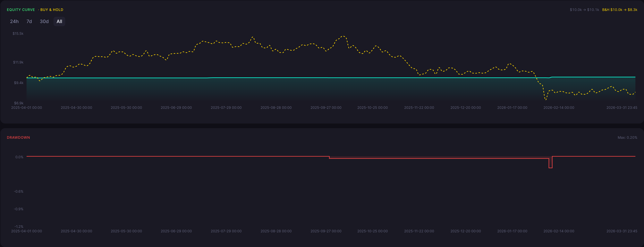Click the BUY & HOLD legend label
This screenshot has height=247, width=644.
(x=52, y=10)
